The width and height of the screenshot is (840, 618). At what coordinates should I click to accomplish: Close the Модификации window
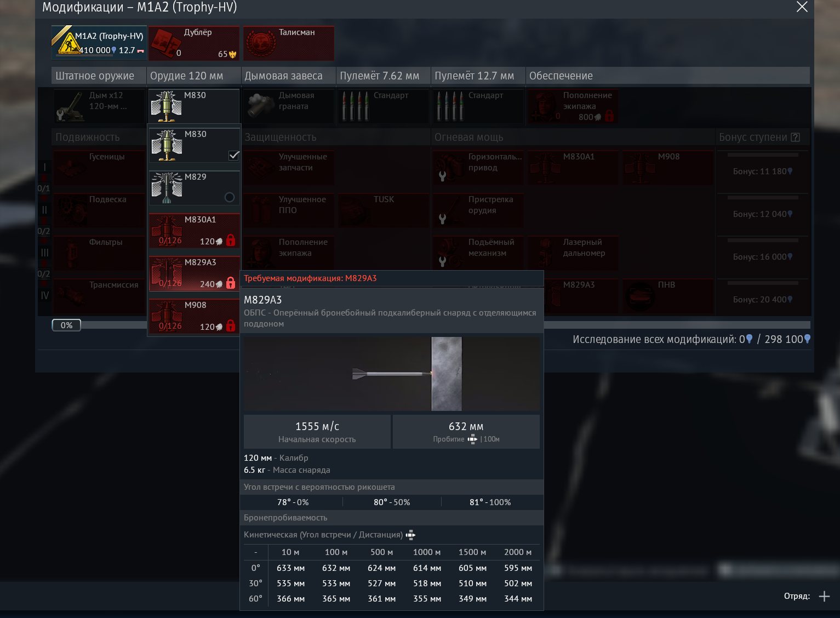click(802, 7)
